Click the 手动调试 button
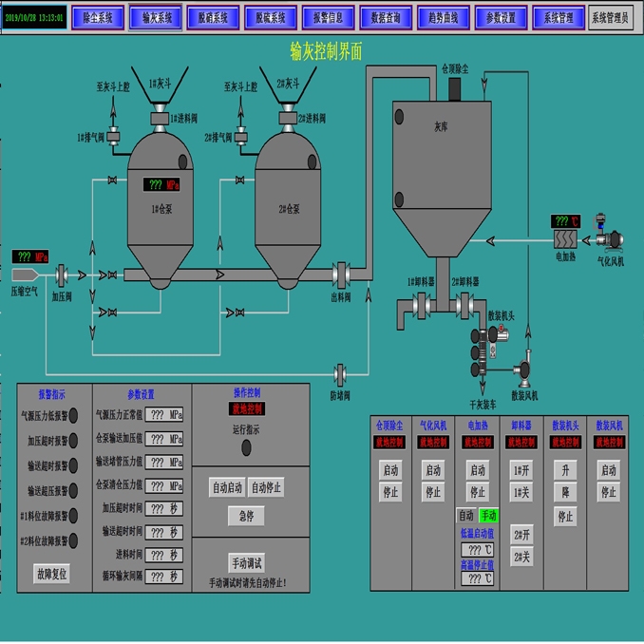 click(246, 562)
